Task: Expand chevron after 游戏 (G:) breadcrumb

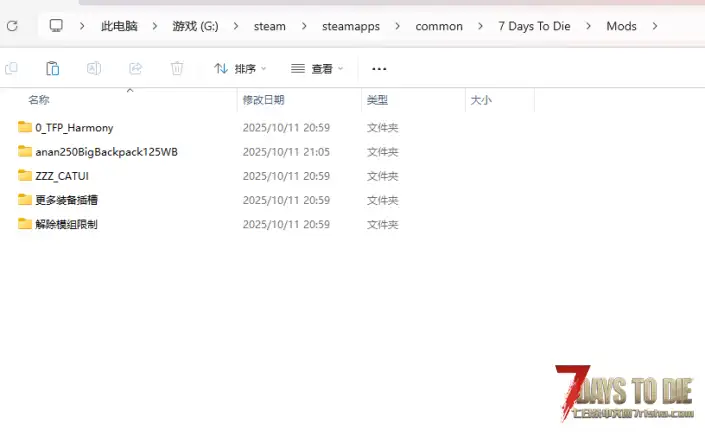Action: click(x=236, y=26)
